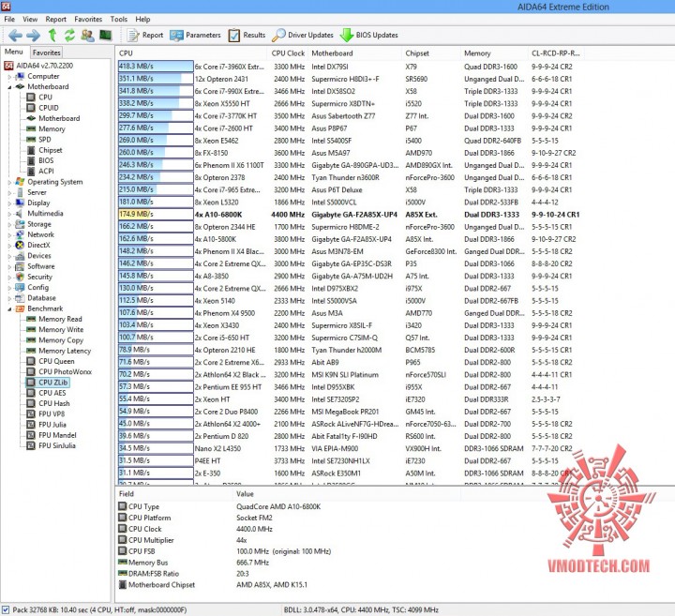Click the 351.1 MB/s result bar
The image size is (675, 616).
tap(156, 79)
